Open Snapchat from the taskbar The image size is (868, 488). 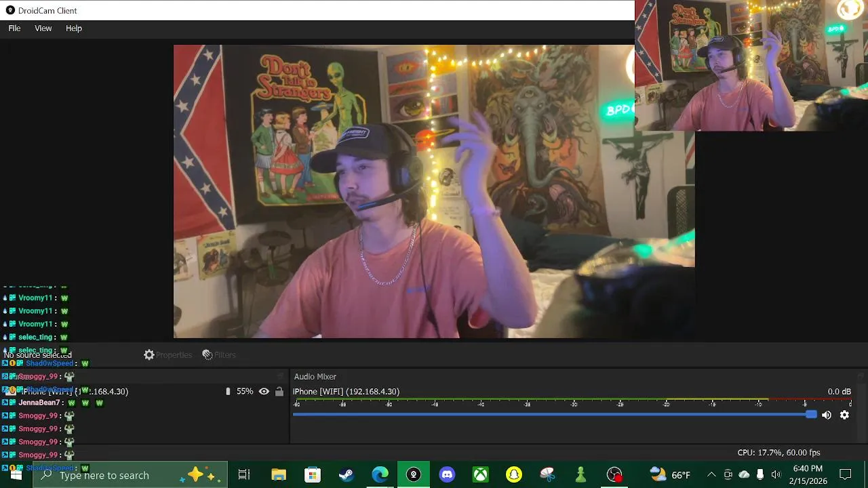point(514,475)
